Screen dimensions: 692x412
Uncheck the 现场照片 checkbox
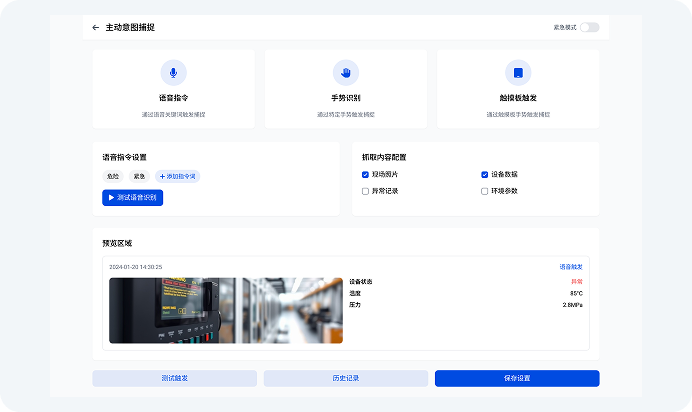point(365,175)
